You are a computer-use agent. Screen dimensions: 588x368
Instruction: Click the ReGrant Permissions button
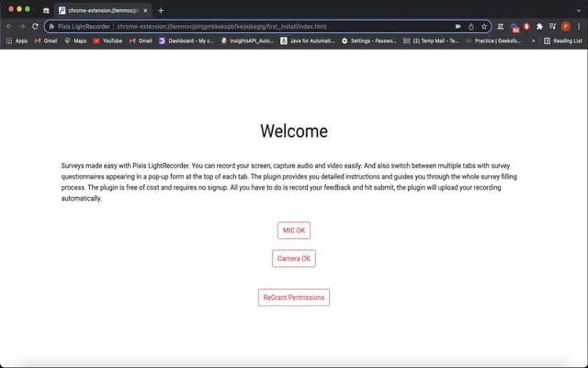[x=294, y=297]
